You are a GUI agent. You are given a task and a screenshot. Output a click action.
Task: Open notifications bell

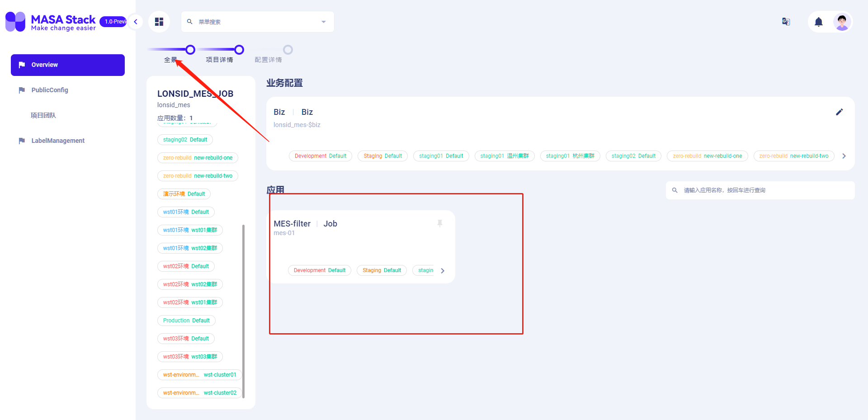click(819, 22)
